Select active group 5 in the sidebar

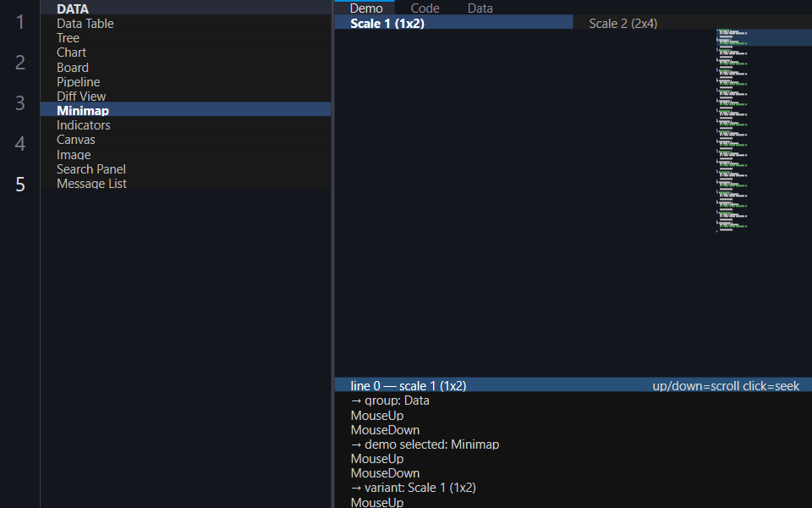pos(20,184)
